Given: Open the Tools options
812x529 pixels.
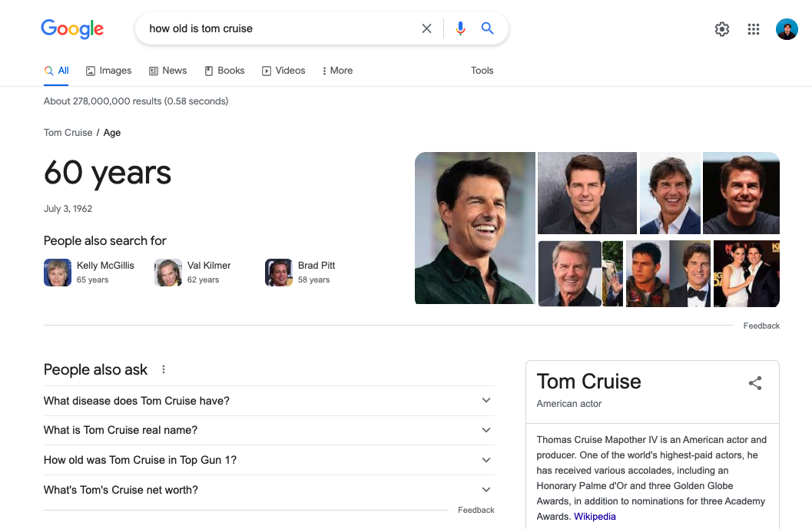Looking at the screenshot, I should (482, 71).
